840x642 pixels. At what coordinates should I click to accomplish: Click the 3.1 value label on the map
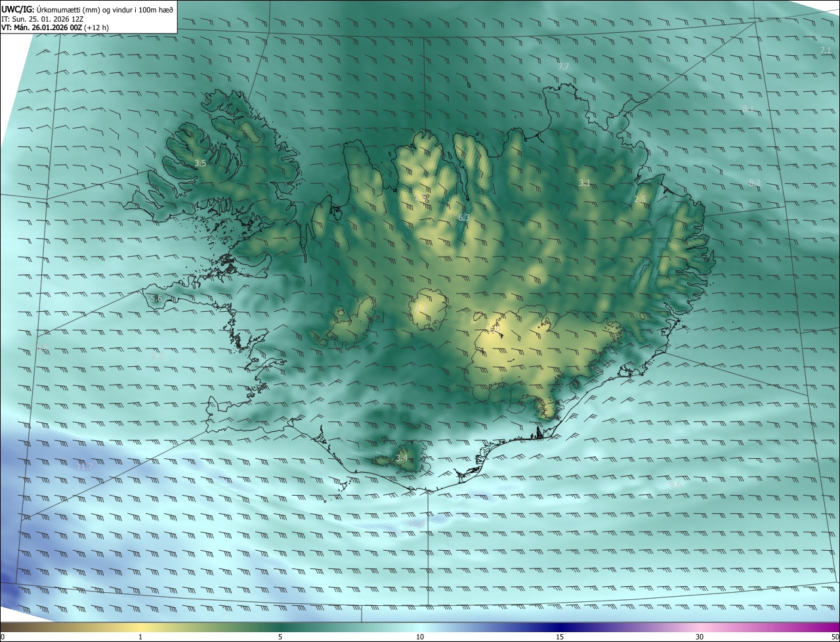[x=585, y=183]
